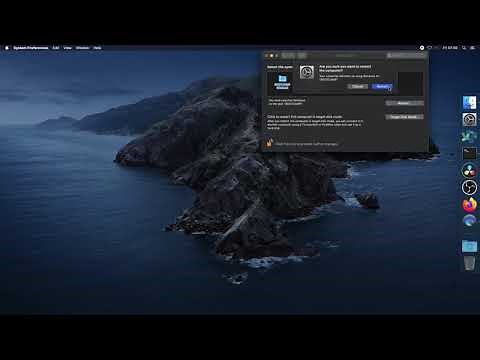The image size is (480, 360).
Task: Confirm with the blue Restart button
Action: (x=382, y=86)
